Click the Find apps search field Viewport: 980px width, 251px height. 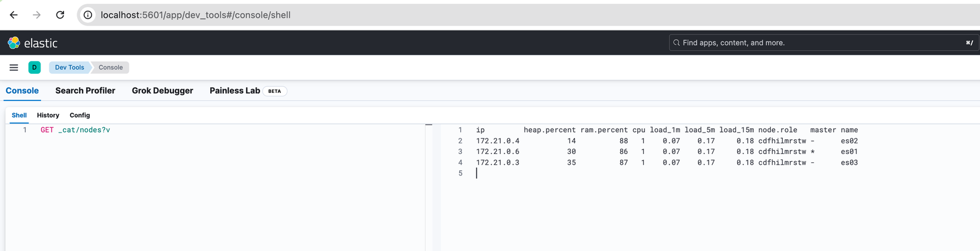(x=820, y=43)
